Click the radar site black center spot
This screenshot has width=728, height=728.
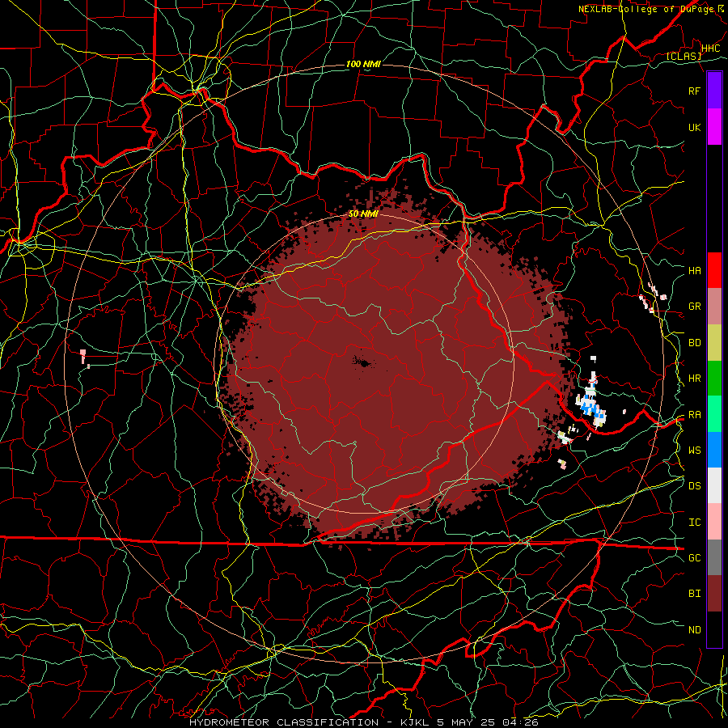(363, 362)
